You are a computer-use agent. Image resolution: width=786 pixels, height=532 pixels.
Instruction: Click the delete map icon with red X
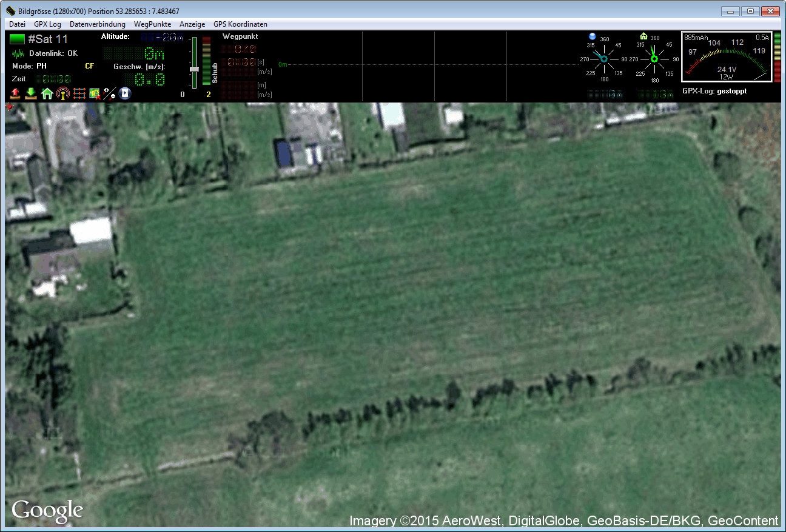95,93
